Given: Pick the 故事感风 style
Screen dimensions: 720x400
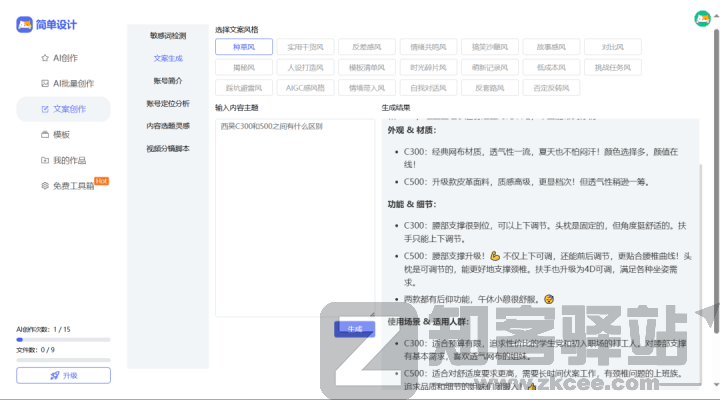Looking at the screenshot, I should pyautogui.click(x=551, y=47).
